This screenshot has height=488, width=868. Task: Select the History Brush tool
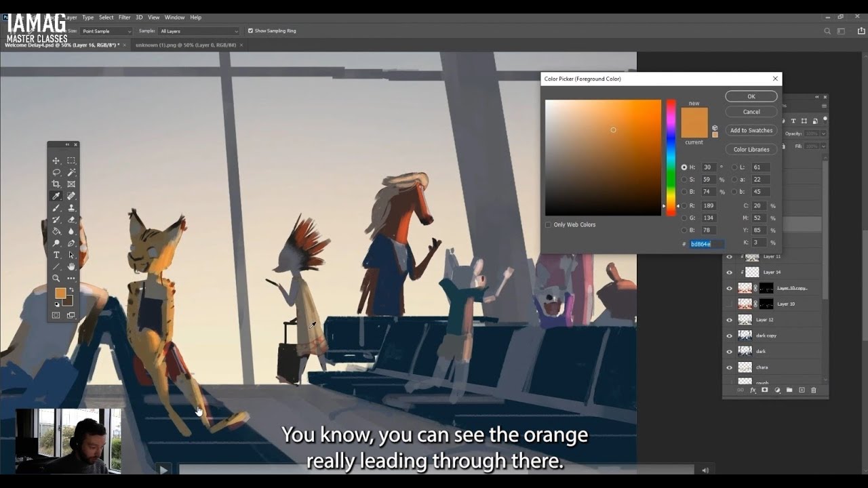coord(56,220)
